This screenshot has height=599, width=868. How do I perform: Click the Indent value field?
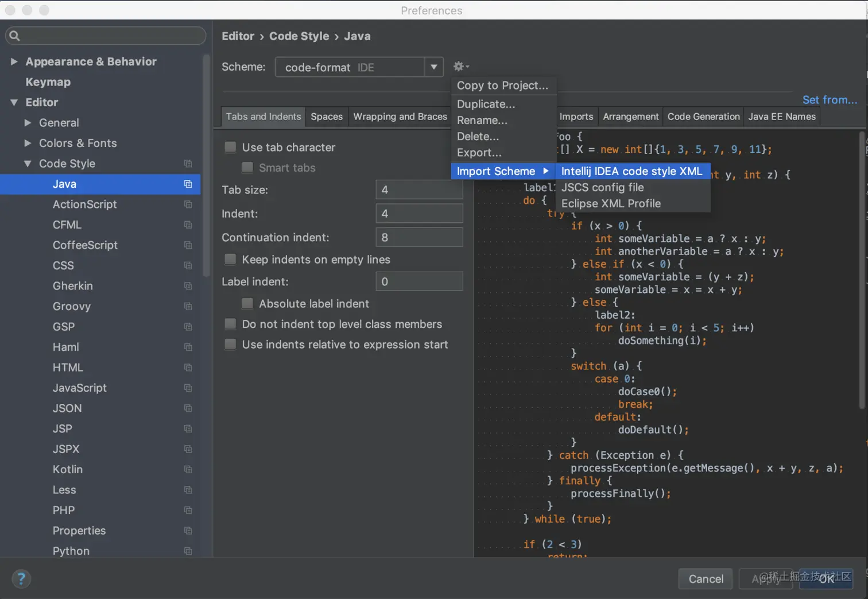(x=419, y=213)
